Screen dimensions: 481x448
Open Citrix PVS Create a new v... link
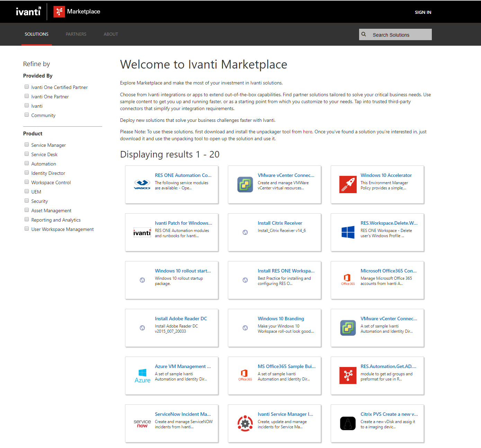389,414
